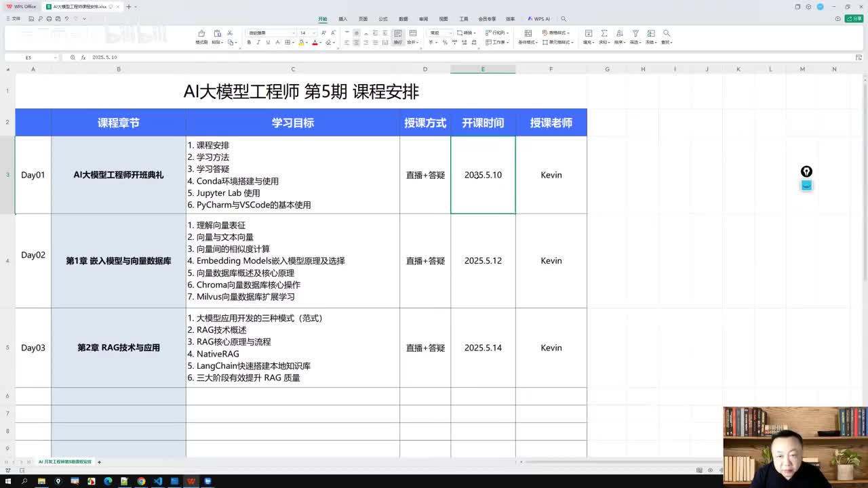Open the Cell Style (单元格样式) dropdown
The height and width of the screenshot is (488, 868).
[x=558, y=42]
